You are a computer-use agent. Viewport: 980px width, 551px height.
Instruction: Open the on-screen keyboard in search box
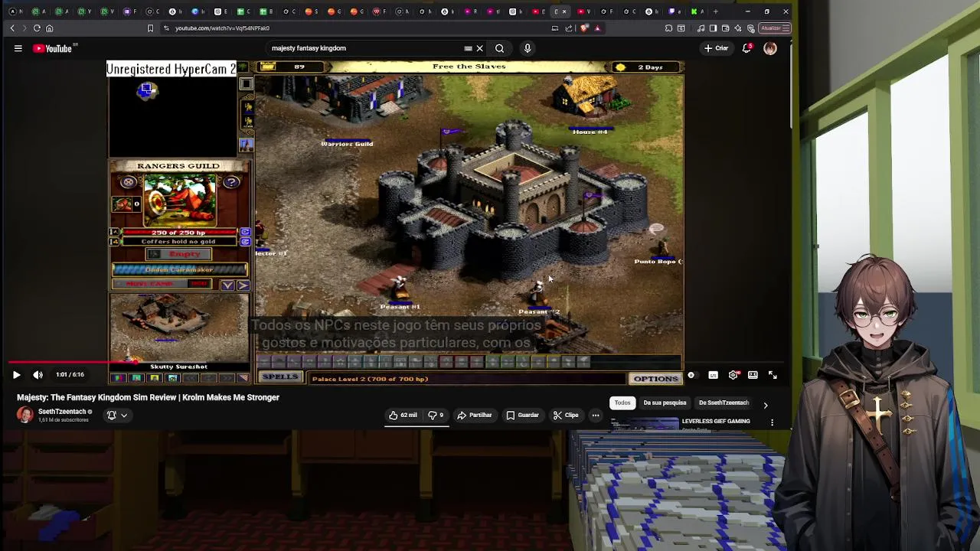click(468, 48)
